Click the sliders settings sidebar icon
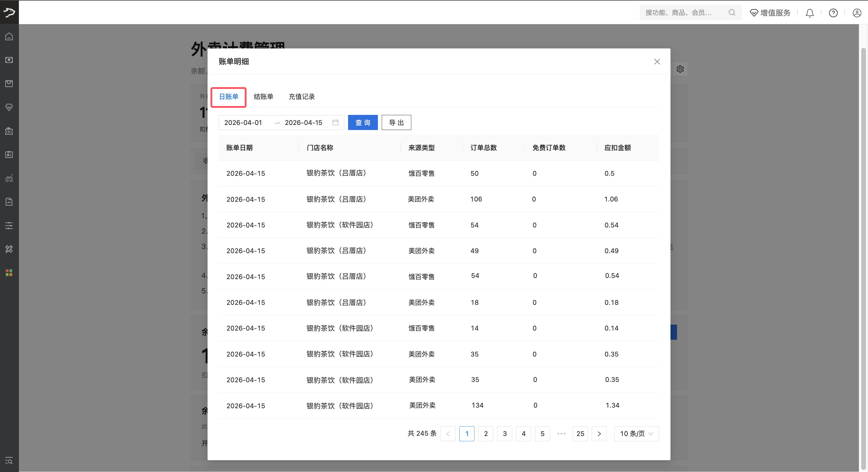 [x=9, y=225]
